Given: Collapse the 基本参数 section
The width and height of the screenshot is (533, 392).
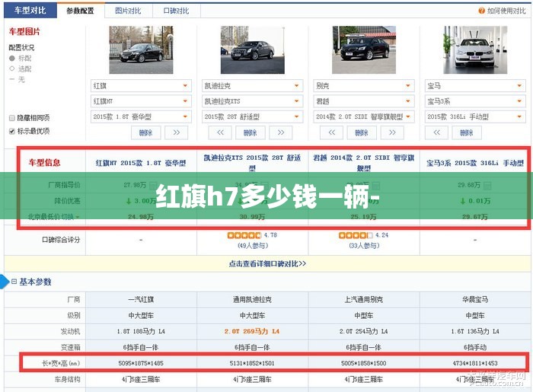Looking at the screenshot, I should (x=14, y=282).
